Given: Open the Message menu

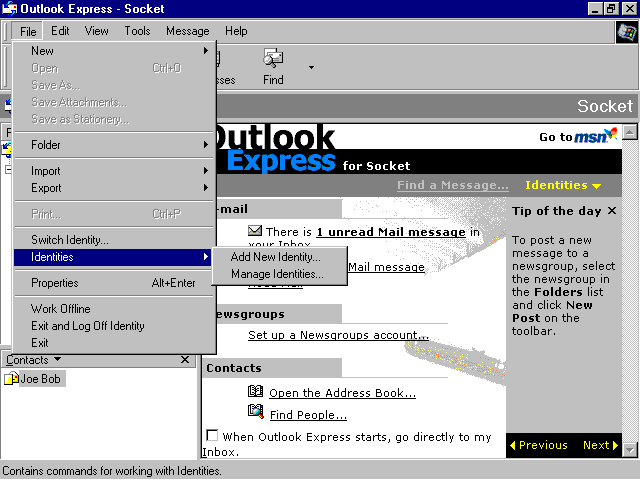Looking at the screenshot, I should 187,31.
